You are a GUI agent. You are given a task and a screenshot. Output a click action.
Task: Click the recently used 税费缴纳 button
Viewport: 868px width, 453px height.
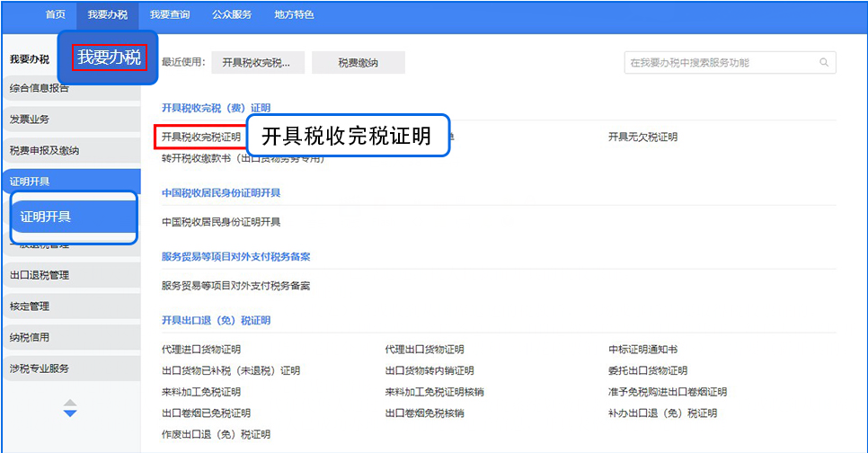click(x=358, y=63)
